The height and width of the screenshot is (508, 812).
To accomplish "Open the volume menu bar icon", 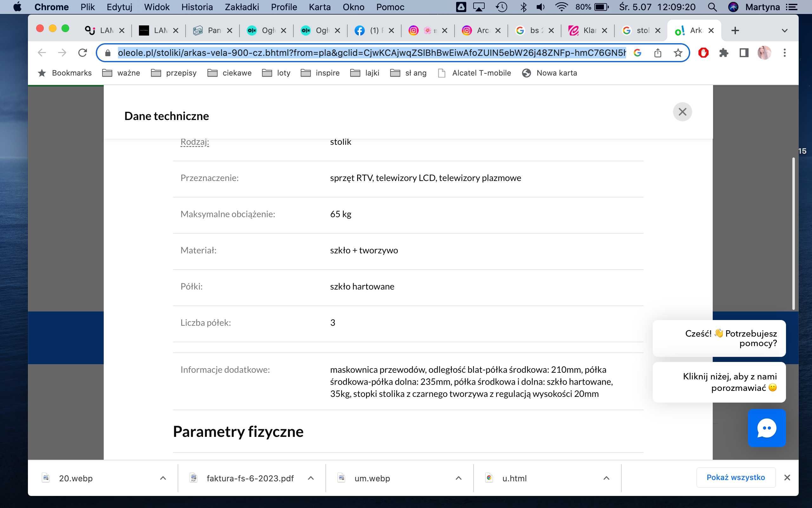I will coord(540,7).
